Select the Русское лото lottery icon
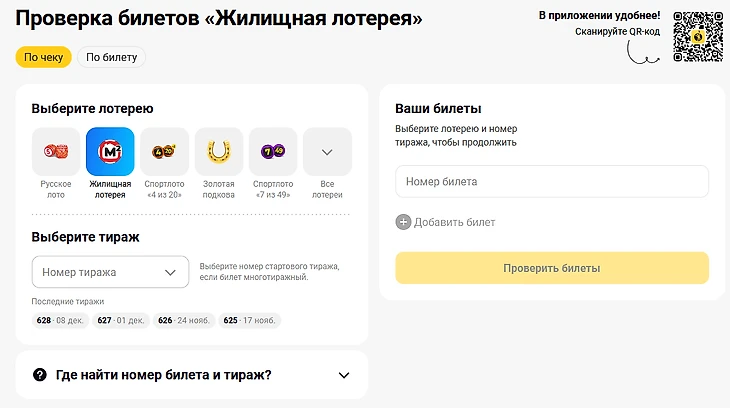This screenshot has width=730, height=408. [56, 152]
